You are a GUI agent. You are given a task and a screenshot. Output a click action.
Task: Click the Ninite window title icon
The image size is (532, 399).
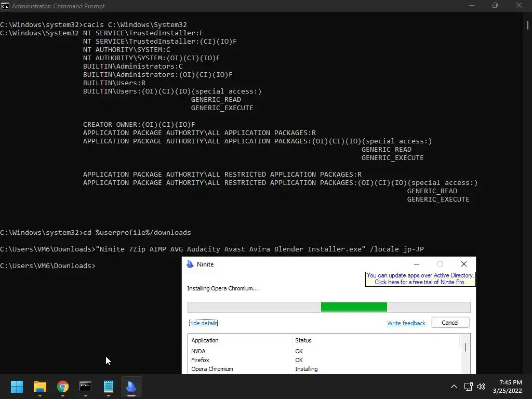pyautogui.click(x=190, y=264)
